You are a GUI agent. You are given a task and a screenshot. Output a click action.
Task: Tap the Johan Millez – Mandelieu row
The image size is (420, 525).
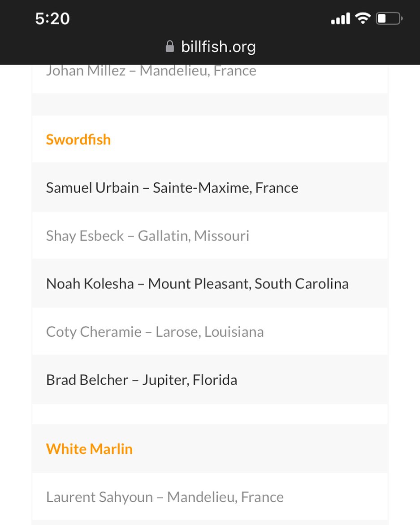coord(151,71)
